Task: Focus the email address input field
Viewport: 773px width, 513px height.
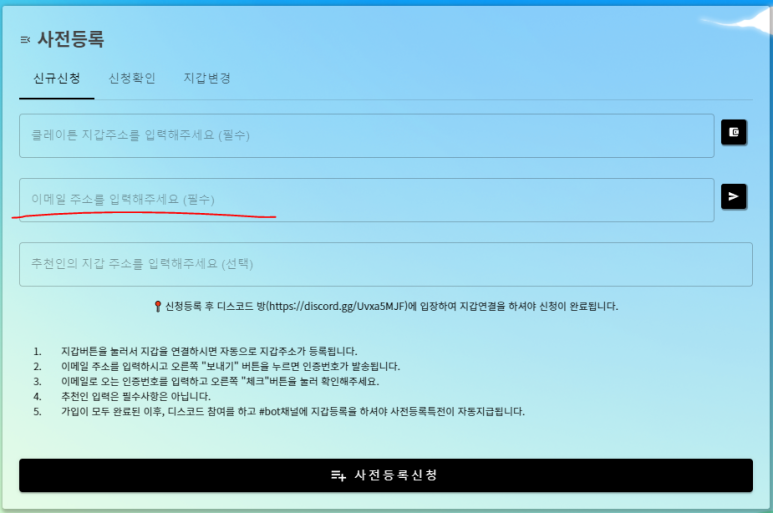Action: 367,200
